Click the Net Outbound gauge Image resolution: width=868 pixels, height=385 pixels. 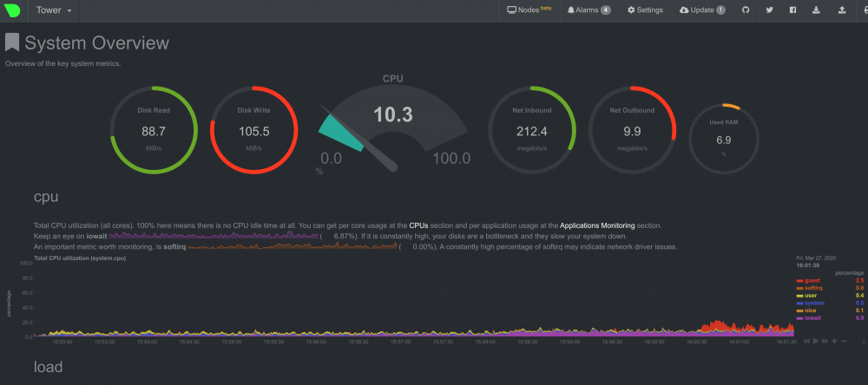pos(632,131)
